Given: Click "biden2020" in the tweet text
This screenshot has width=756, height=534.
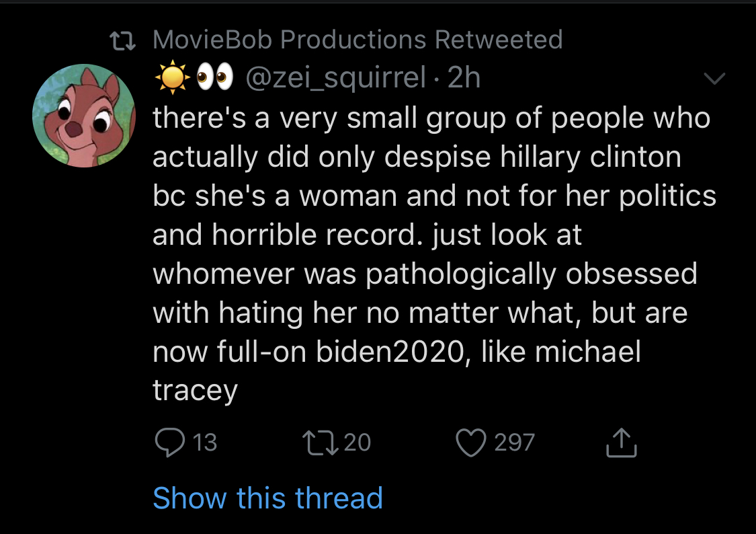Looking at the screenshot, I should coord(390,351).
